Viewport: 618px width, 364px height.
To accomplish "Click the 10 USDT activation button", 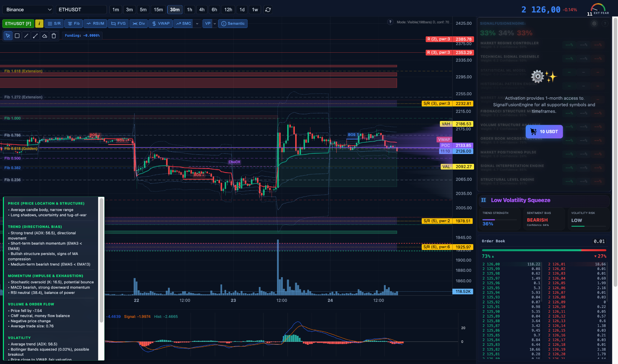I will point(544,132).
